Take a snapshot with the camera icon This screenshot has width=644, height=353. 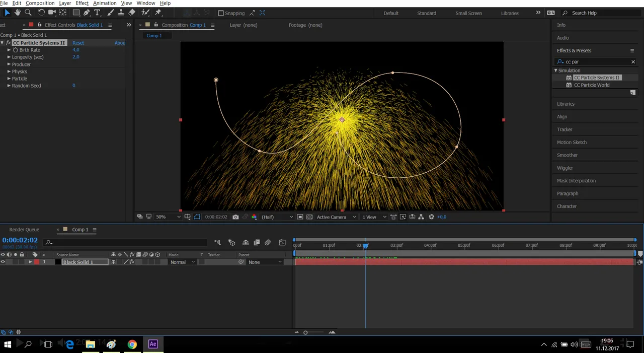click(235, 217)
